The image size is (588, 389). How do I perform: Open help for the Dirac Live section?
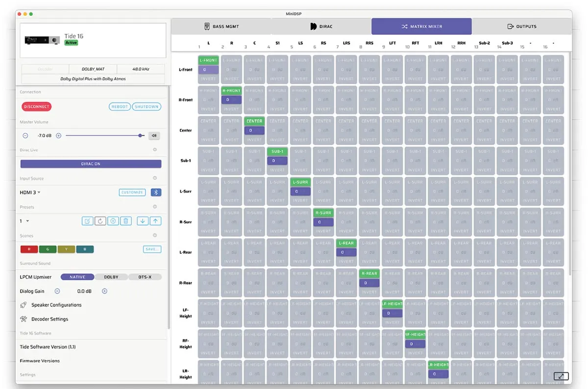tap(155, 150)
